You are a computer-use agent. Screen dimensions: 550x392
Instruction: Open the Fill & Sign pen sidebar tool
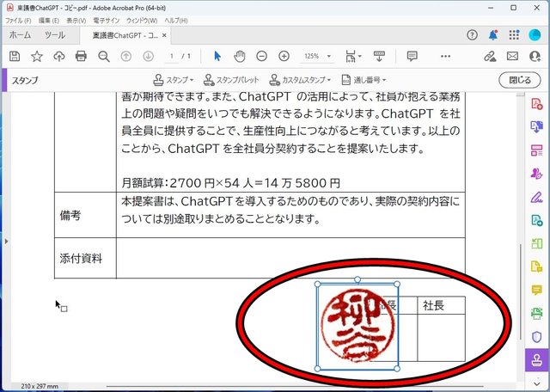point(536,197)
